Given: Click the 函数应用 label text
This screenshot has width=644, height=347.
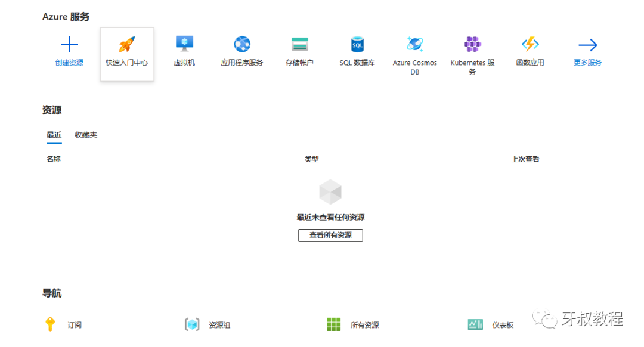Looking at the screenshot, I should click(530, 63).
